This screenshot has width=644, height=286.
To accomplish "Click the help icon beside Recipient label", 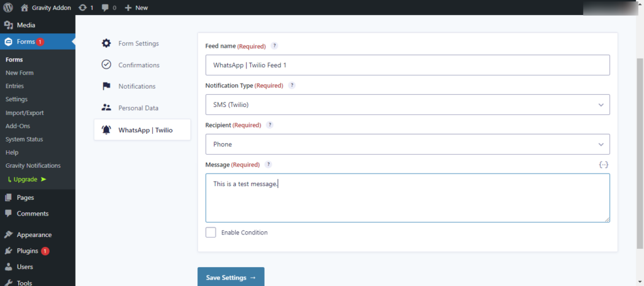I will pyautogui.click(x=270, y=125).
